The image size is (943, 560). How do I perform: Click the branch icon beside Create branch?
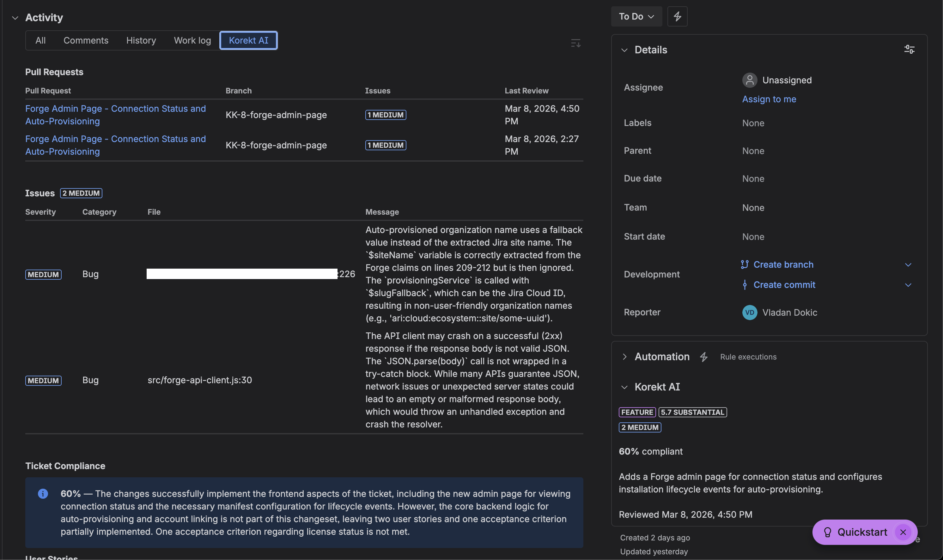[x=744, y=264]
